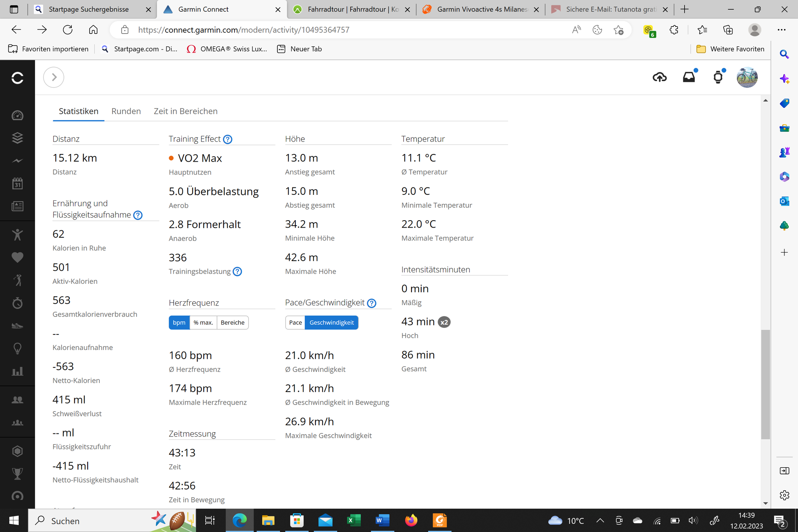Click the page vertical scrollbar thumb
798x532 pixels.
pyautogui.click(x=765, y=384)
